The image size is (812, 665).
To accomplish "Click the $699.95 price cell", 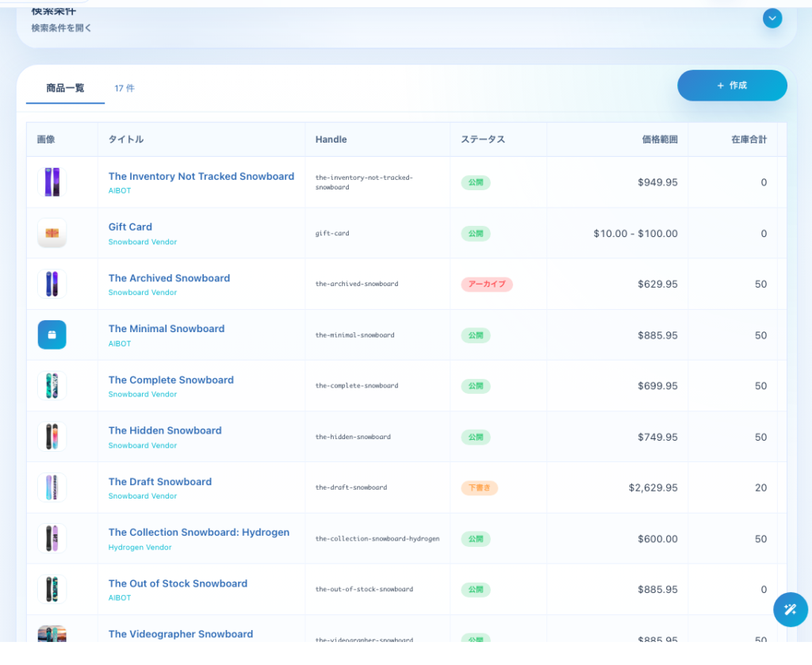I will pyautogui.click(x=657, y=386).
